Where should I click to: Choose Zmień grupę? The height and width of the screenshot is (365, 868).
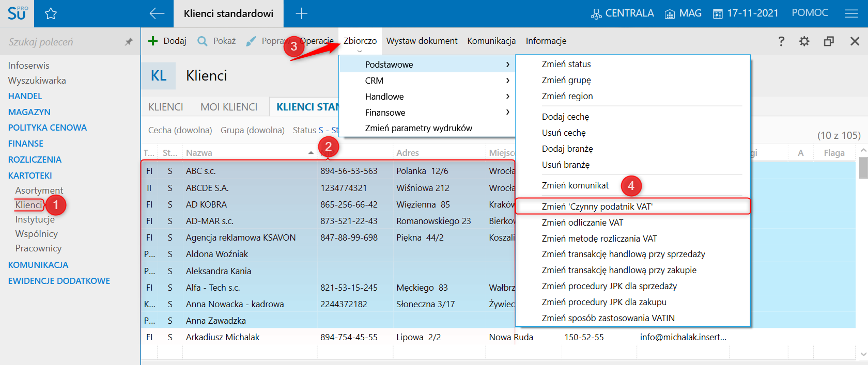coord(566,80)
